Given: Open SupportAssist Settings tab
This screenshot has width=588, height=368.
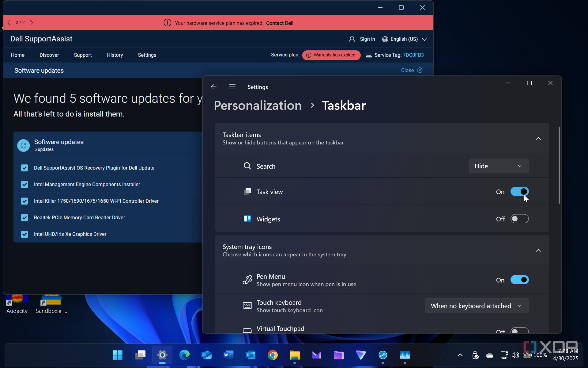Looking at the screenshot, I should pyautogui.click(x=147, y=55).
